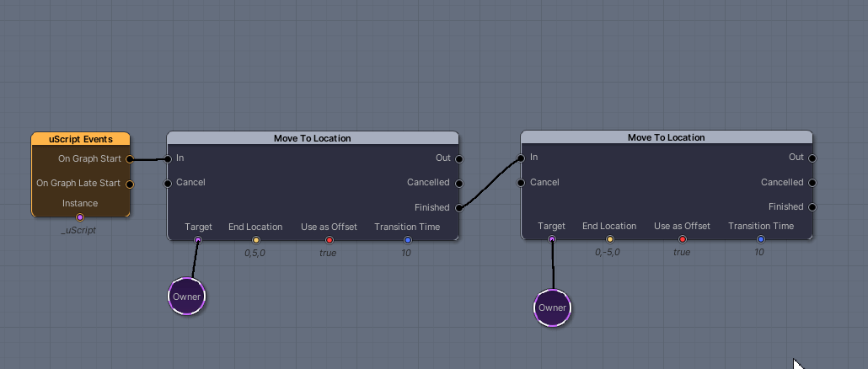Select the Owner variable linked to the second node
This screenshot has width=868, height=369.
click(553, 307)
